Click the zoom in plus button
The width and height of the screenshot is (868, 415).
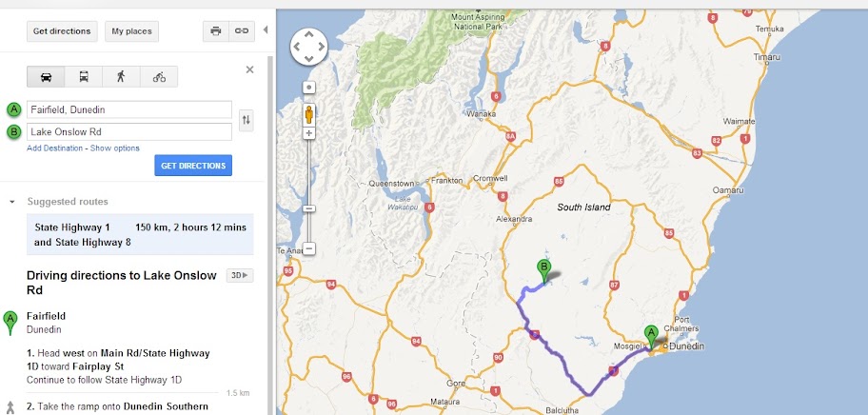[308, 134]
